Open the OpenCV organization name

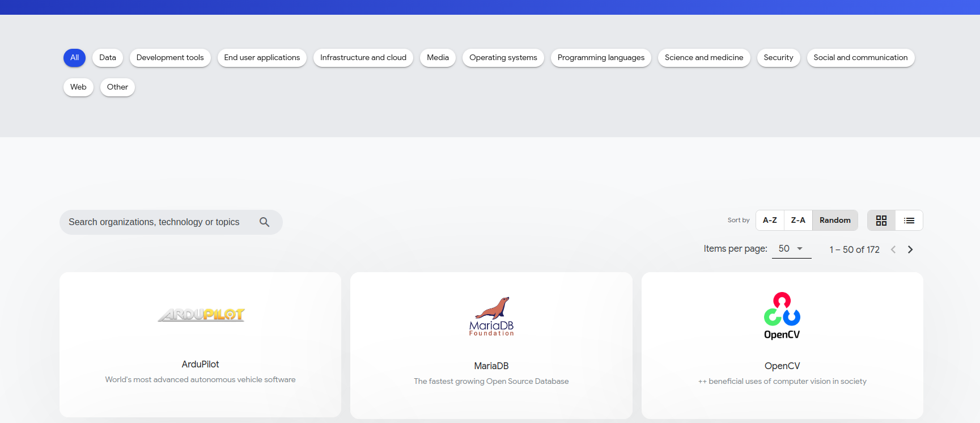(x=782, y=366)
